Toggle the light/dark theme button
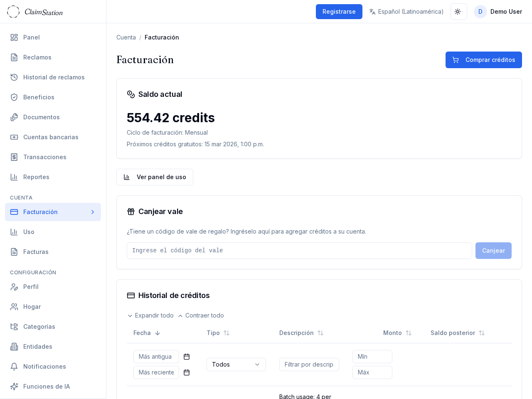The width and height of the screenshot is (532, 399). (458, 12)
